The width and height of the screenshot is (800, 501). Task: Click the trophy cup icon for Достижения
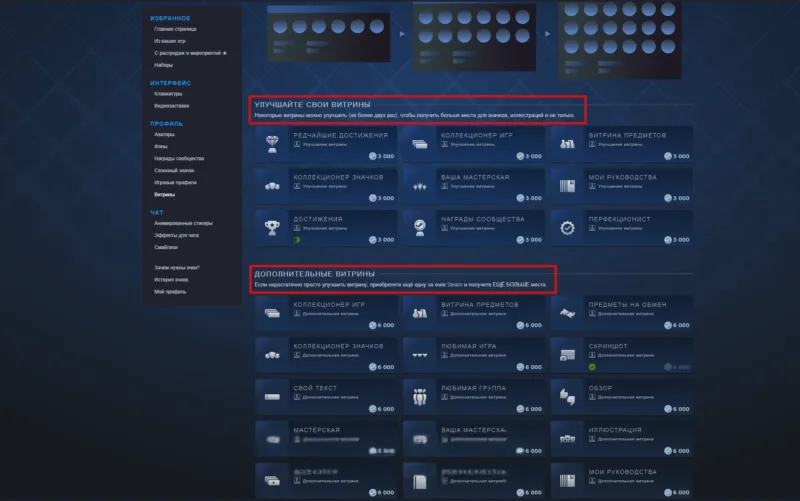coord(272,228)
